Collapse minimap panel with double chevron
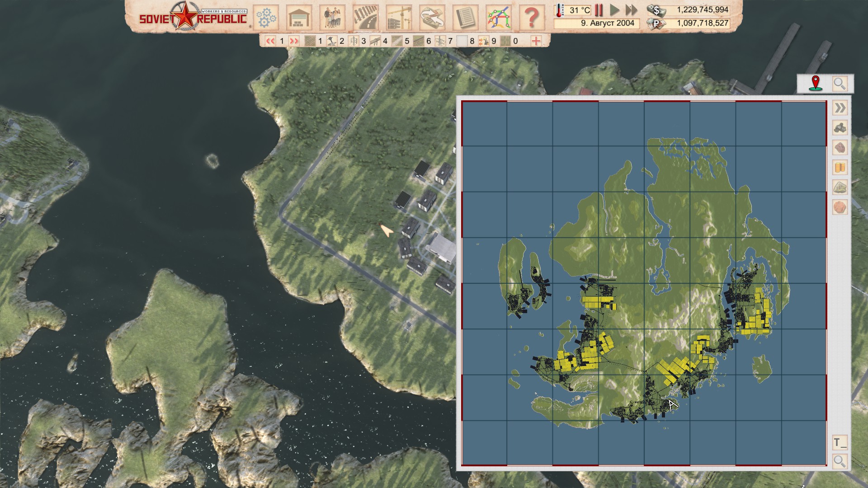 840,108
